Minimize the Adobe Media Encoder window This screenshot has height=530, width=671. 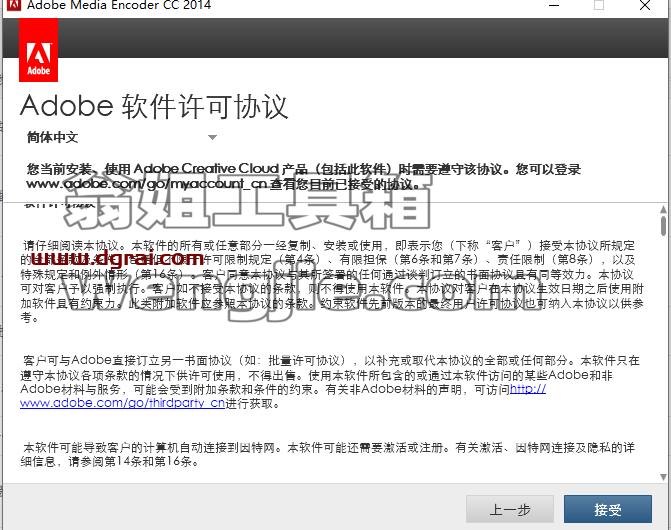click(x=554, y=5)
